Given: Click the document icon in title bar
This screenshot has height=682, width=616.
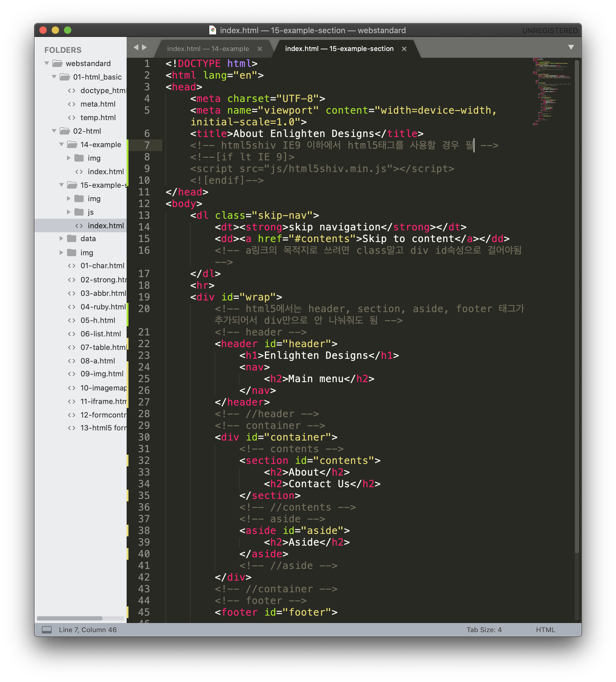Looking at the screenshot, I should click(212, 30).
